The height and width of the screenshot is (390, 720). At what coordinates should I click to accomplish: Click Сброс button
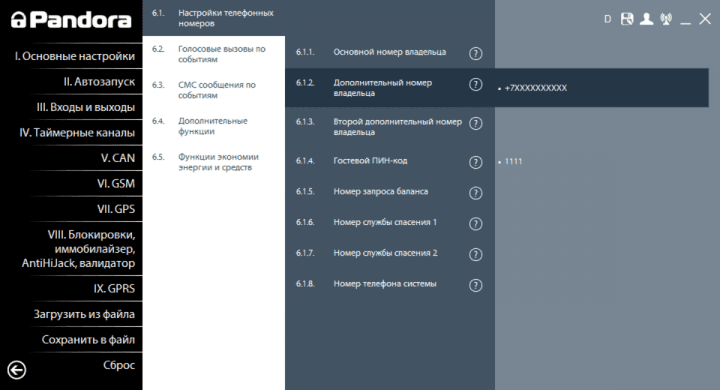tap(119, 365)
